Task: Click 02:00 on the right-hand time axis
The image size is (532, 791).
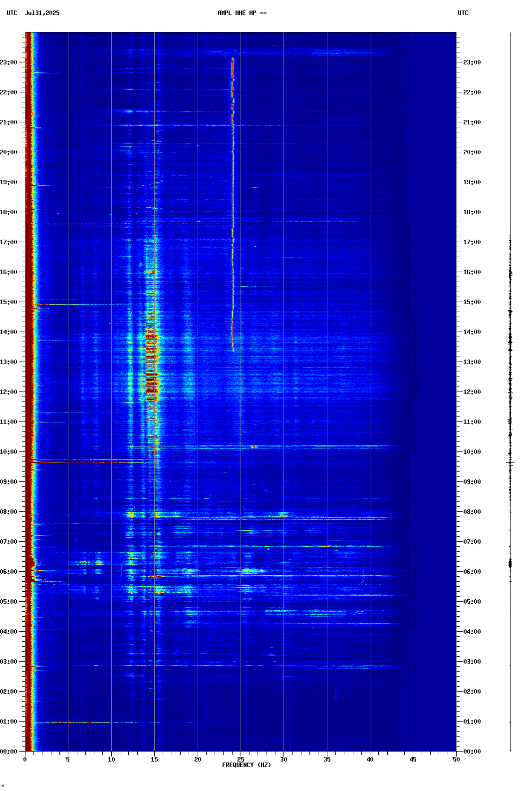Action: 472,692
